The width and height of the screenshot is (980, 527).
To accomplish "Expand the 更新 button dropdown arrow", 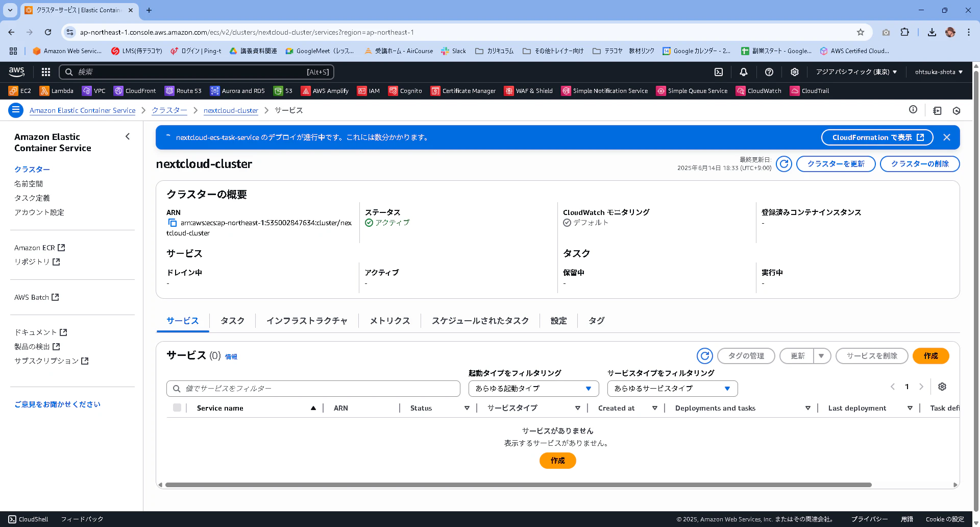I will [x=821, y=356].
